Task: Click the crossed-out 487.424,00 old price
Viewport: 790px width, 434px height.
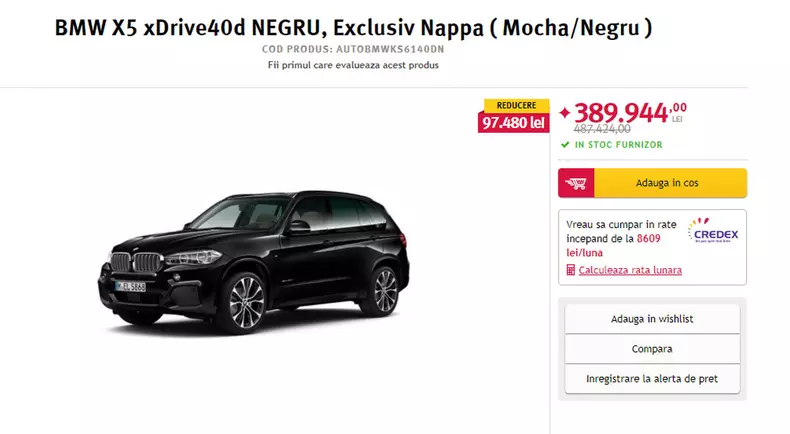Action: 602,129
